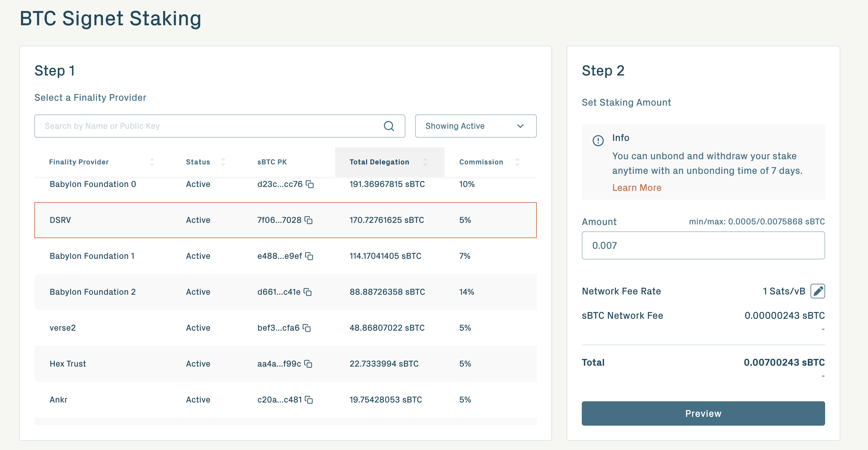
Task: Click the search magnifier icon
Action: pos(389,126)
